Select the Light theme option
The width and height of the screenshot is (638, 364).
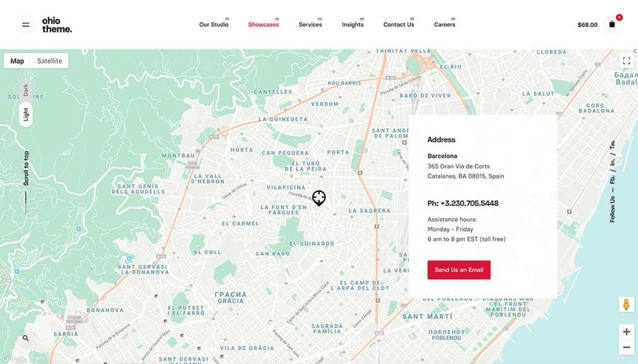[26, 114]
